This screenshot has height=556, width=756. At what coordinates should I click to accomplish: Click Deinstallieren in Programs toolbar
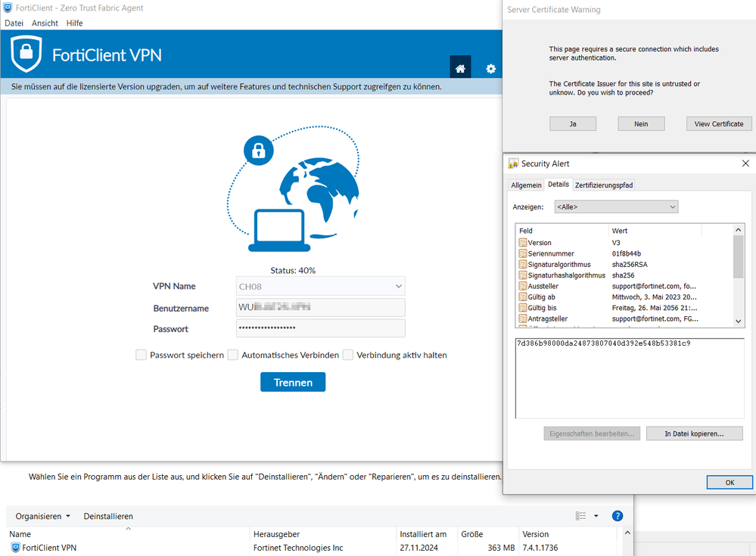(x=108, y=516)
